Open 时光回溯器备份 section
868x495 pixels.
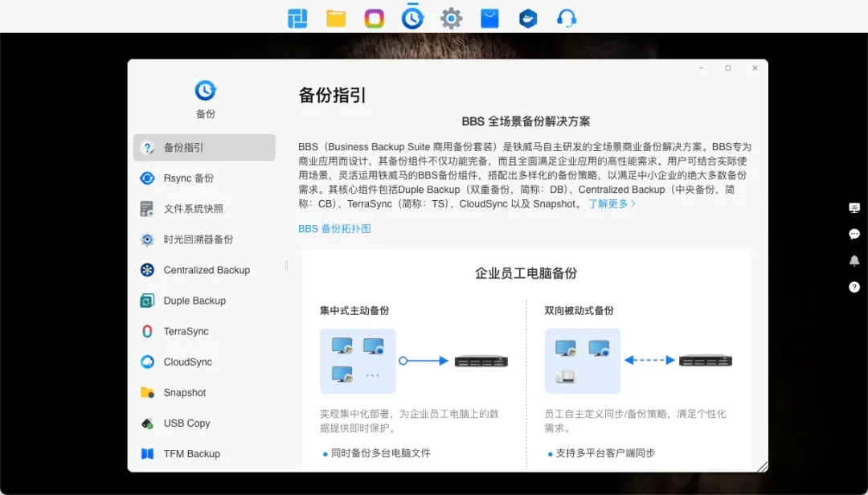pyautogui.click(x=198, y=239)
